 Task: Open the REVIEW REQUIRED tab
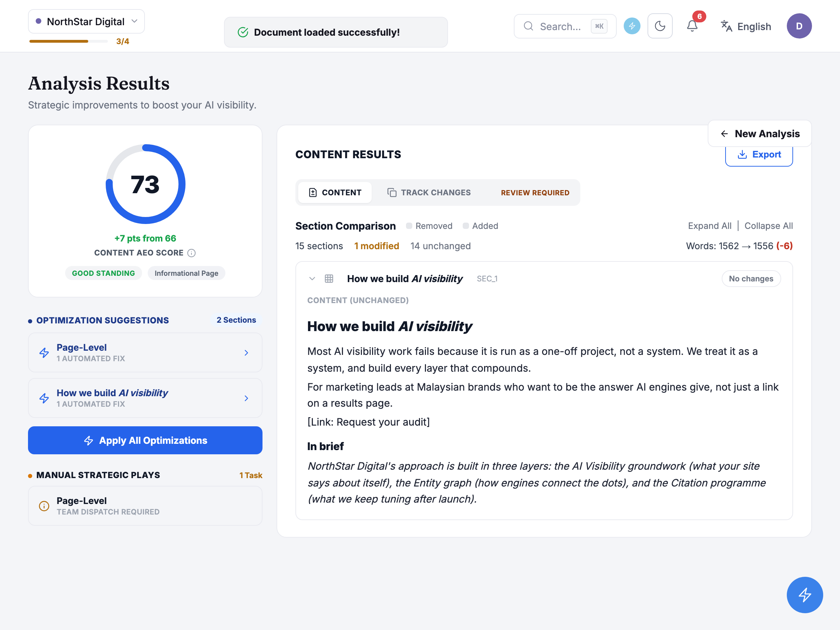(x=535, y=192)
